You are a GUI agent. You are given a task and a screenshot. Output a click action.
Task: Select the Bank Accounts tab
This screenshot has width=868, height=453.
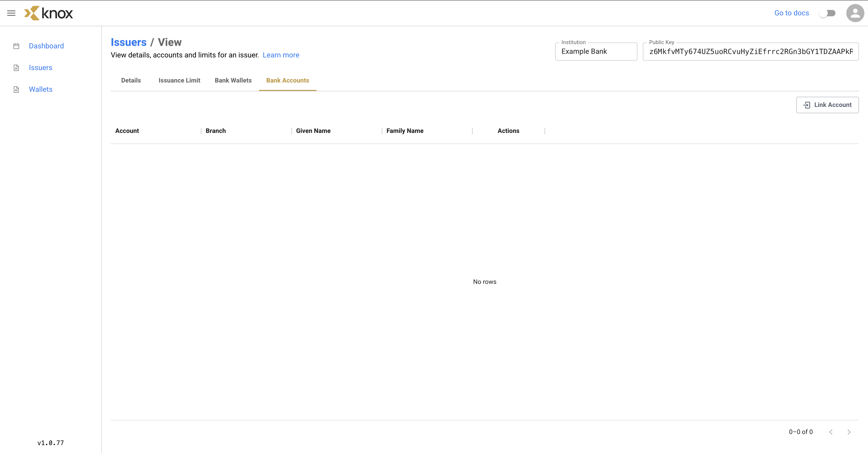click(288, 80)
